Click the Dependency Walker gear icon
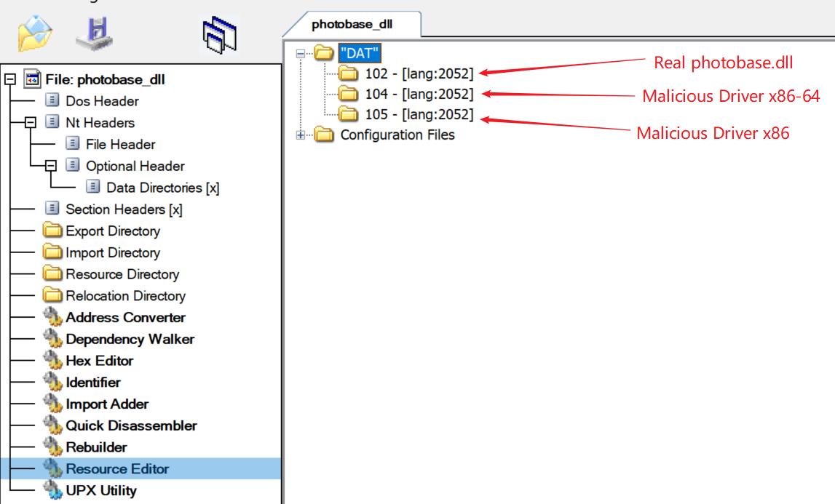The image size is (835, 504). pyautogui.click(x=52, y=338)
